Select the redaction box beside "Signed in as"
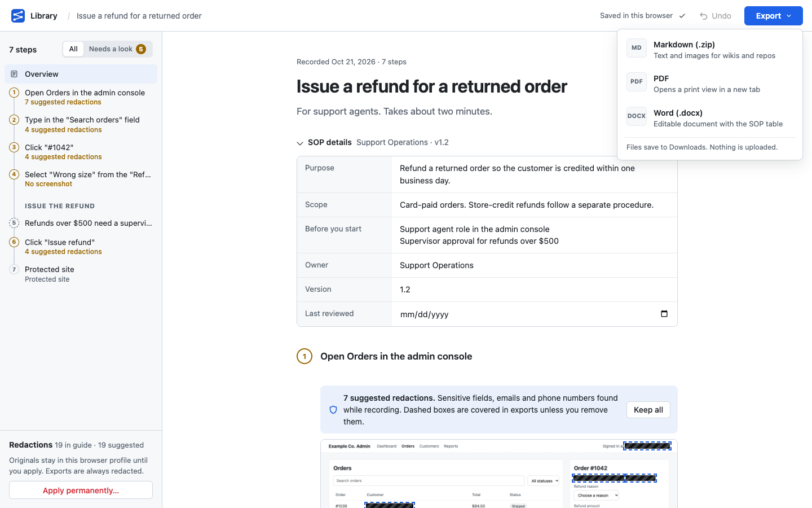812x508 pixels. pos(647,446)
